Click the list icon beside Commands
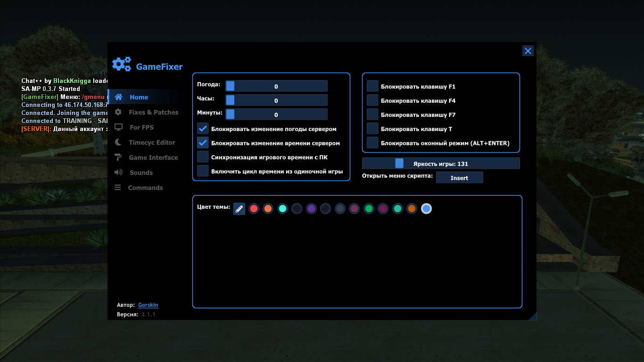 118,188
